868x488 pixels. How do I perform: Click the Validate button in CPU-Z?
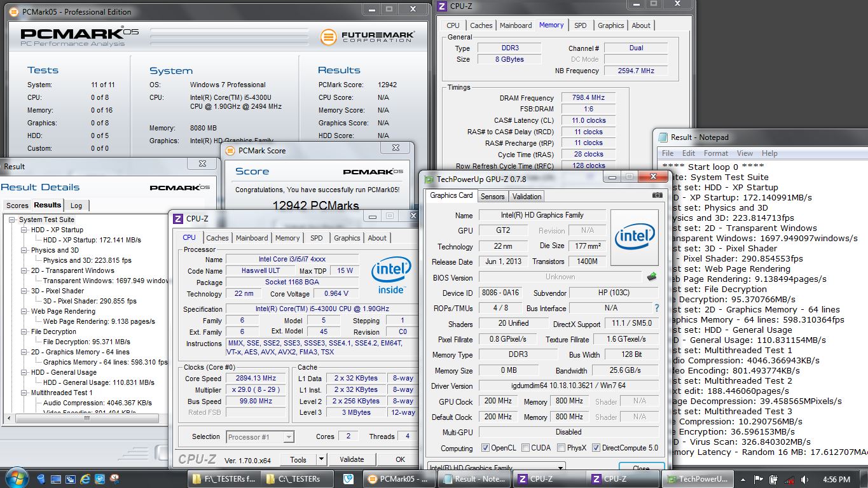click(352, 459)
